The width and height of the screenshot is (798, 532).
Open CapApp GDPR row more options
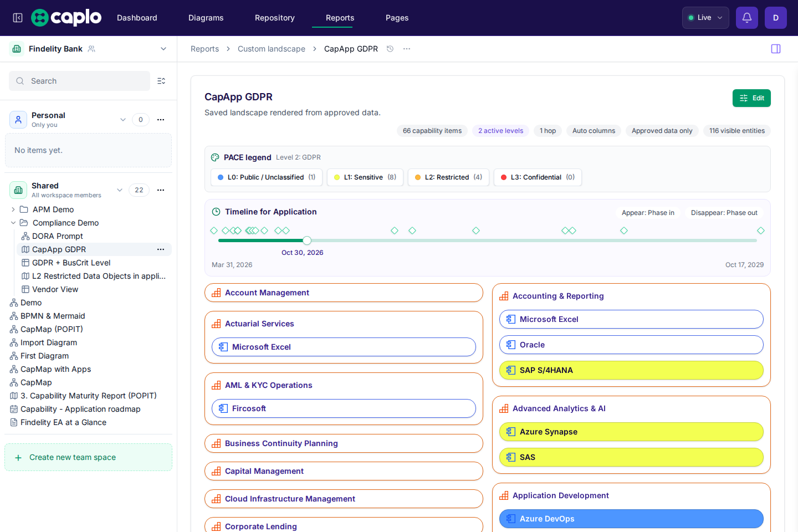click(x=161, y=249)
